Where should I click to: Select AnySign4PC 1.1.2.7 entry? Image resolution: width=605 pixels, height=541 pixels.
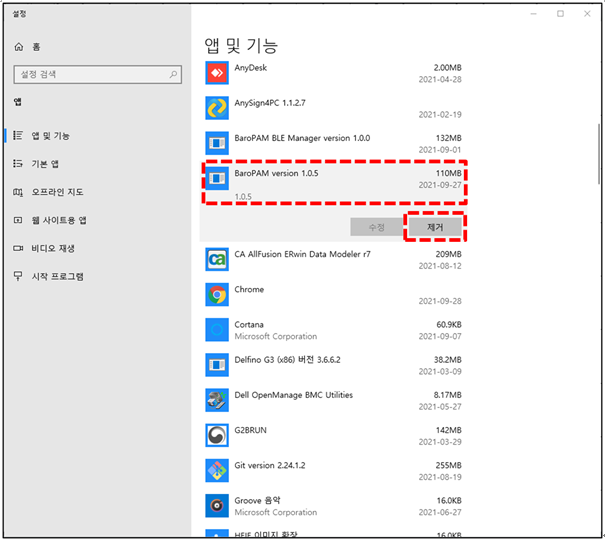[270, 103]
